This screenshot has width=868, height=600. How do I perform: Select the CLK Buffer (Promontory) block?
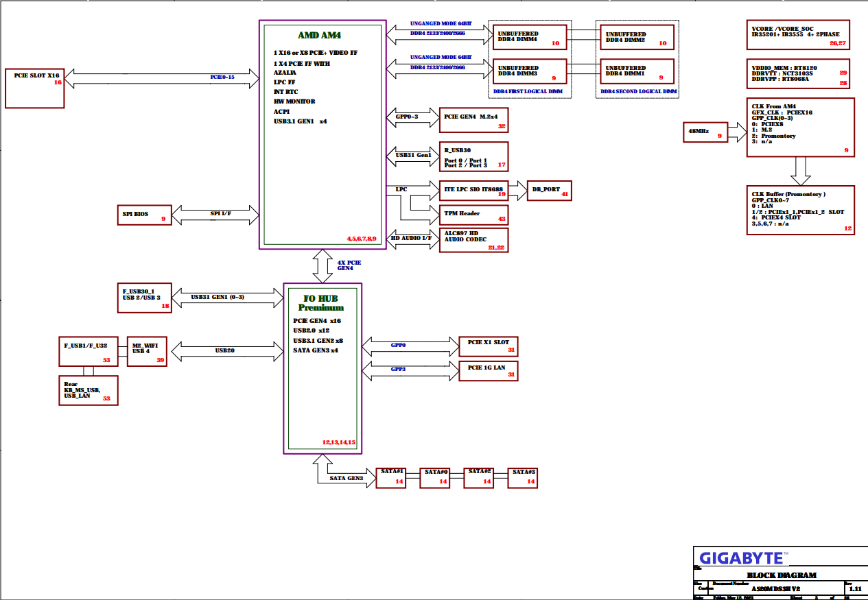pyautogui.click(x=801, y=210)
